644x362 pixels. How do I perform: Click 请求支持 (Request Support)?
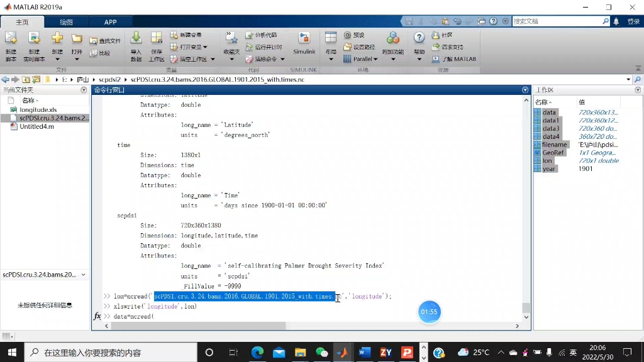click(x=447, y=47)
